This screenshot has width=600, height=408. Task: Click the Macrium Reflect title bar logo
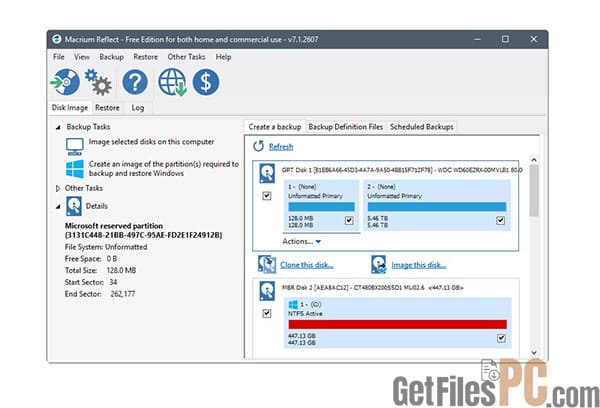(x=57, y=39)
